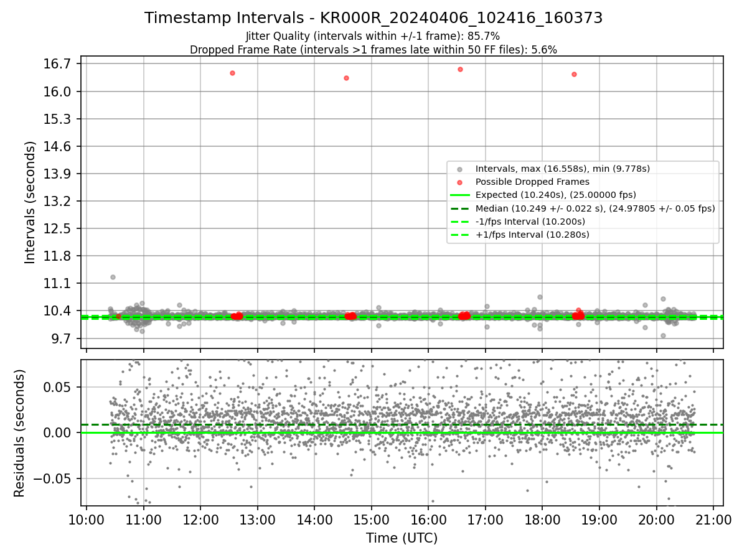Click the legend entry starting with 'Median (10.249'
Screen dimensions: 747x560
pos(595,208)
